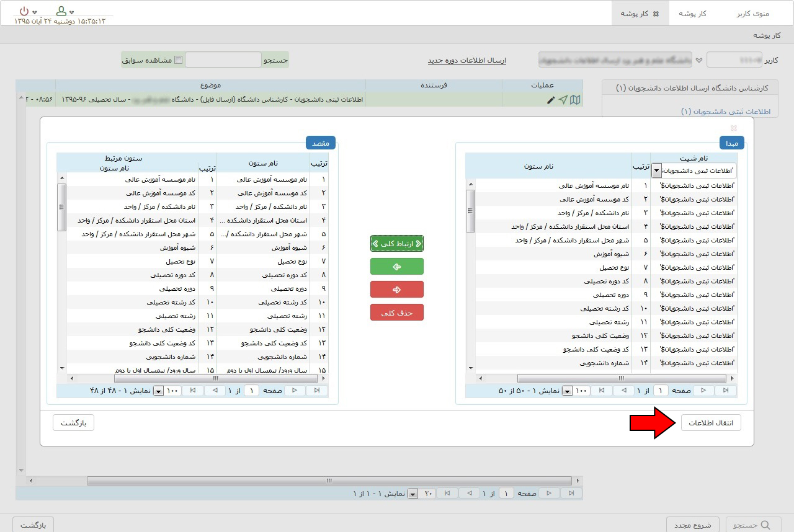Screen dimensions: 794x532
Task: Select the active کار پوشه tab with pin icon
Action: (640, 14)
